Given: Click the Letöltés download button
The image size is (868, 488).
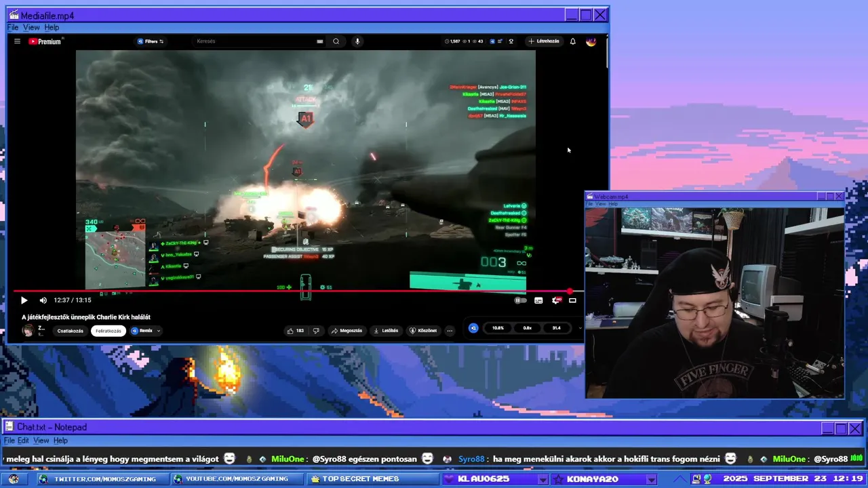Looking at the screenshot, I should click(386, 331).
